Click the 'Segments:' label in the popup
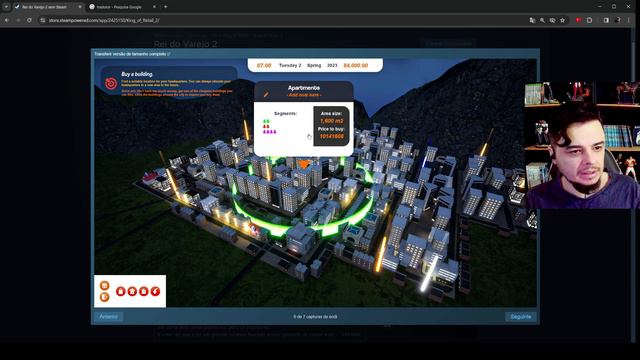Image resolution: width=640 pixels, height=360 pixels. click(x=285, y=113)
